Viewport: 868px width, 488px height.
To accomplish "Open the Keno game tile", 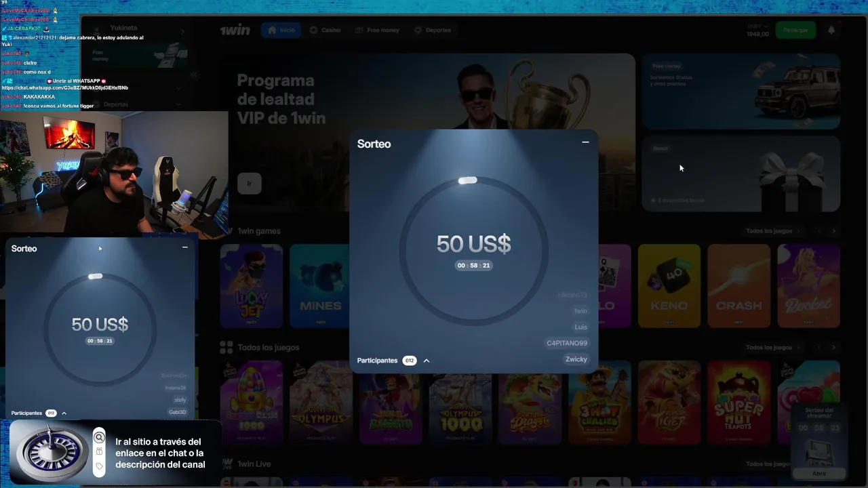I will click(x=669, y=286).
